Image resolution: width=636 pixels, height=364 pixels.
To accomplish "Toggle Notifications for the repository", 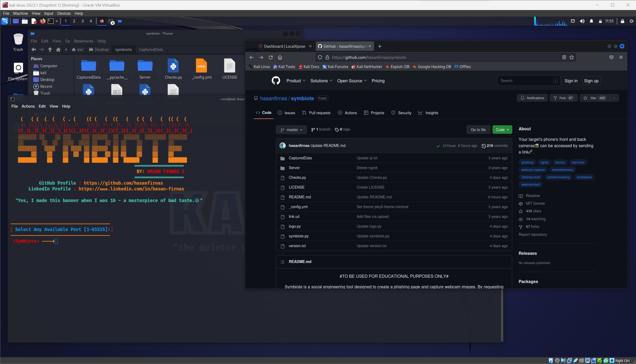I will click(x=532, y=98).
